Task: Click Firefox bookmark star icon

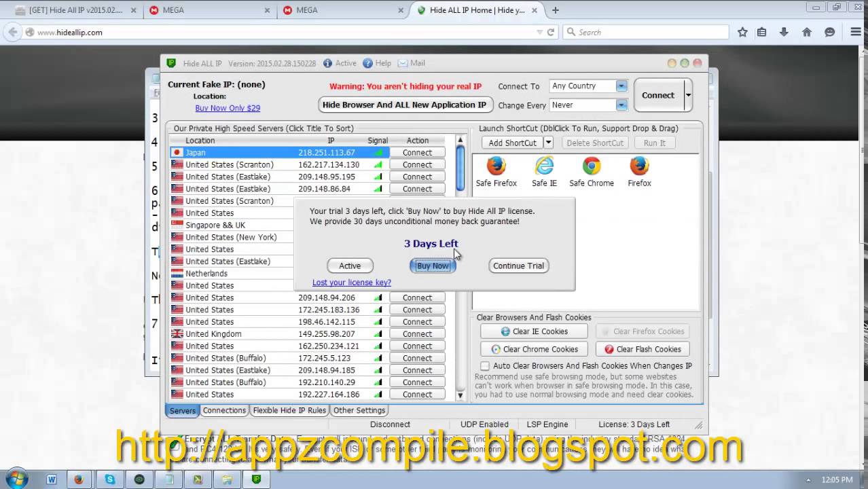Action: coord(742,32)
